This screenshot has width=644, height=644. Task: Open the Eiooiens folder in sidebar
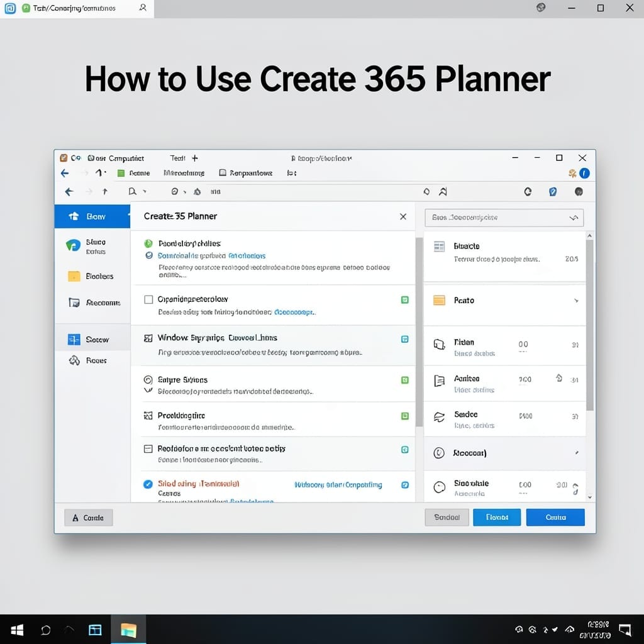tap(92, 276)
